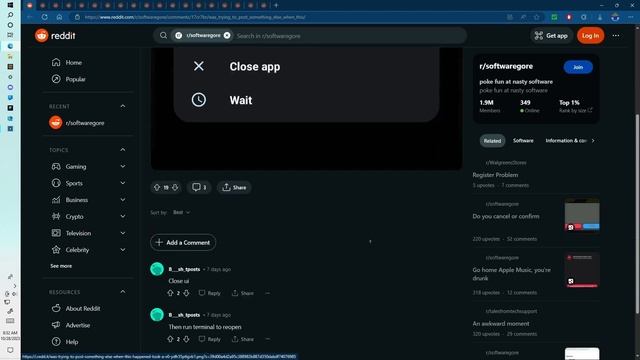
Task: Open Windows taskbar search
Action: tap(10, 15)
